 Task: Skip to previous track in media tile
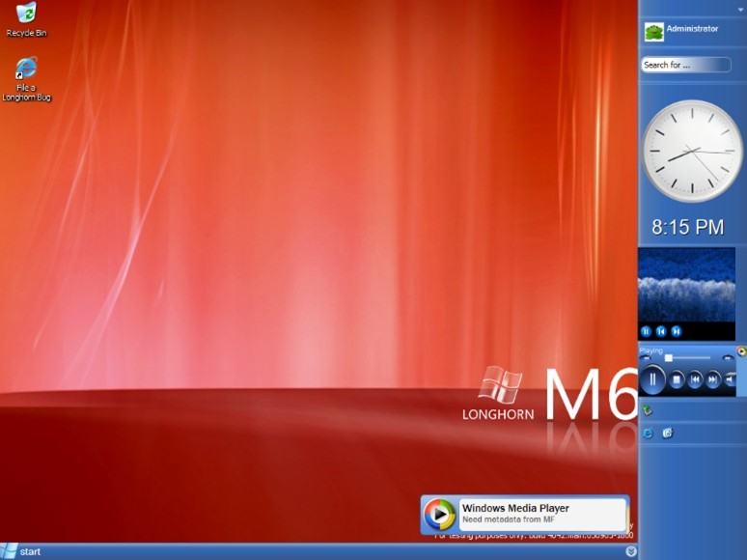[695, 379]
